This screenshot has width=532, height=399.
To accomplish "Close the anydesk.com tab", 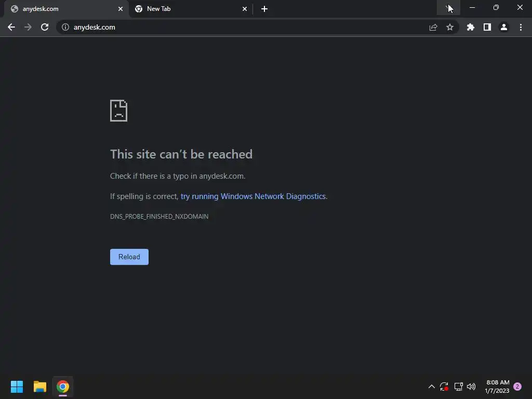I will pos(121,9).
